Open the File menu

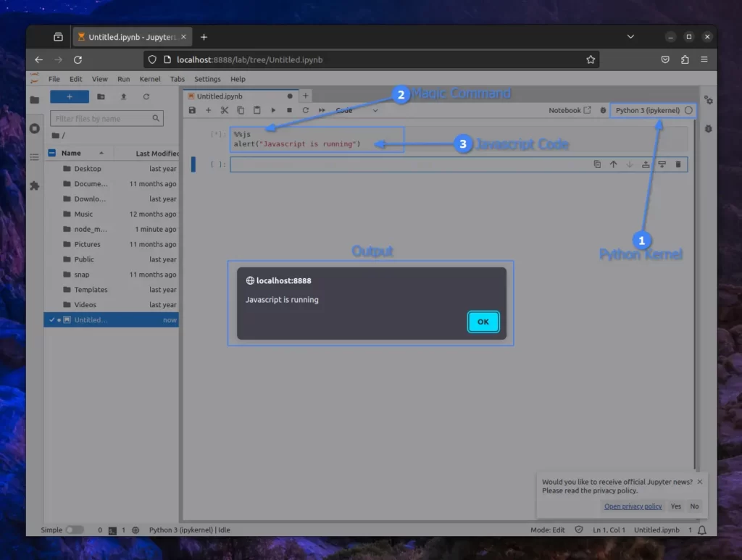54,79
